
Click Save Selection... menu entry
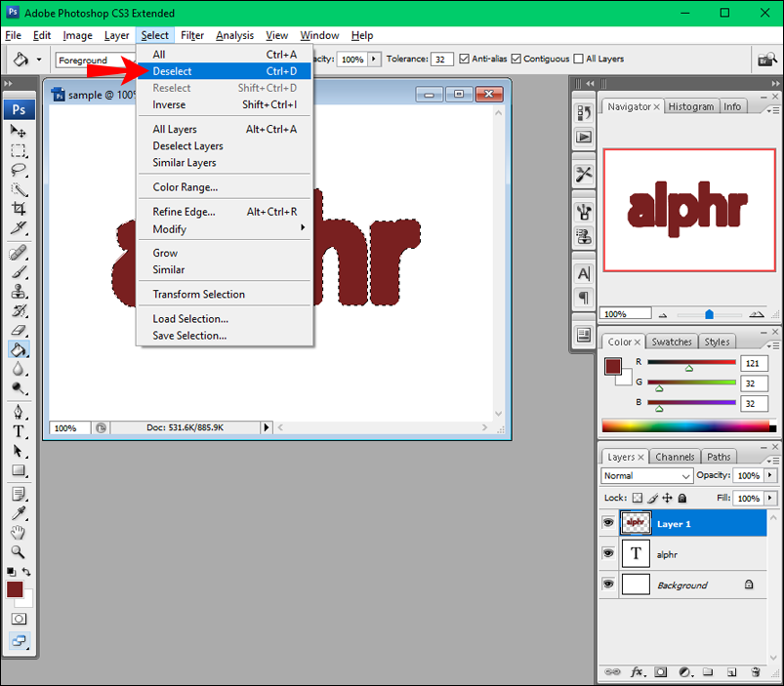click(189, 336)
